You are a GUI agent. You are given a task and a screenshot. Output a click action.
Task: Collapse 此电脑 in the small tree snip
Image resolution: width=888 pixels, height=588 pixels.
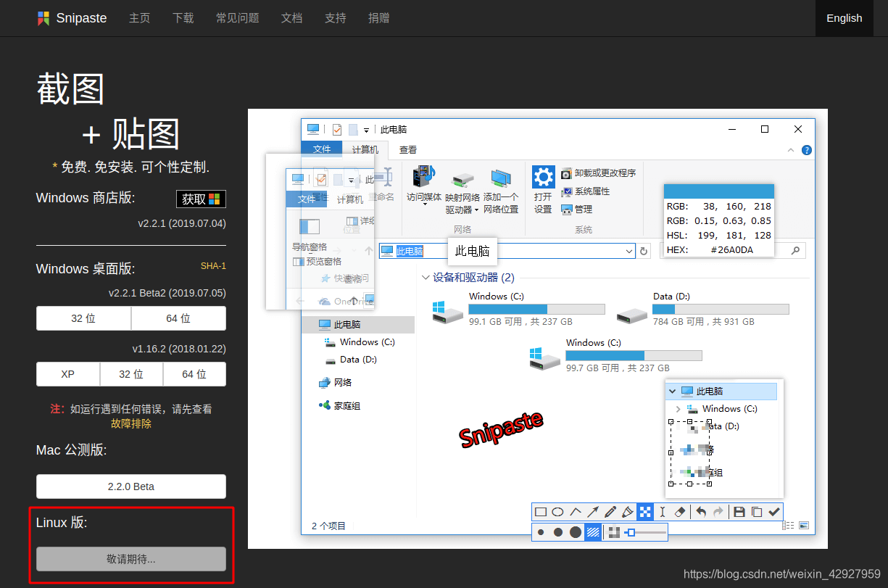(x=673, y=392)
